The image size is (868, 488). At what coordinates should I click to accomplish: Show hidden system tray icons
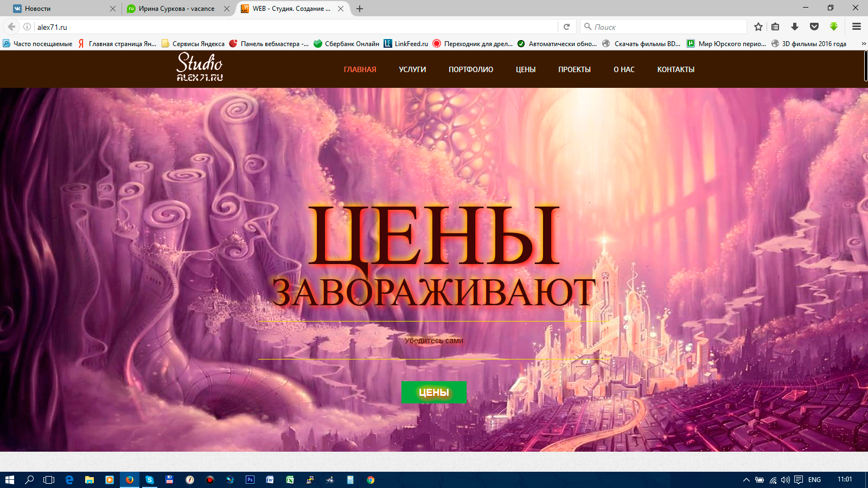[746, 480]
